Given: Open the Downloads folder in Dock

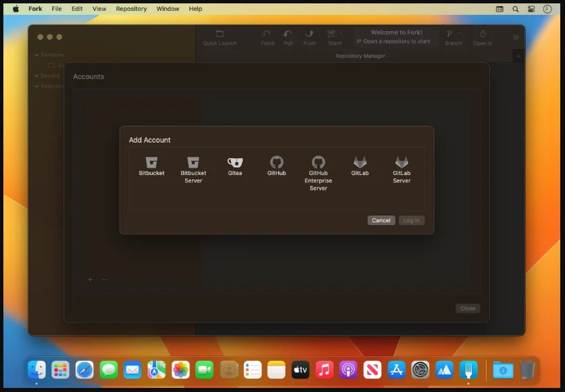Looking at the screenshot, I should (503, 370).
